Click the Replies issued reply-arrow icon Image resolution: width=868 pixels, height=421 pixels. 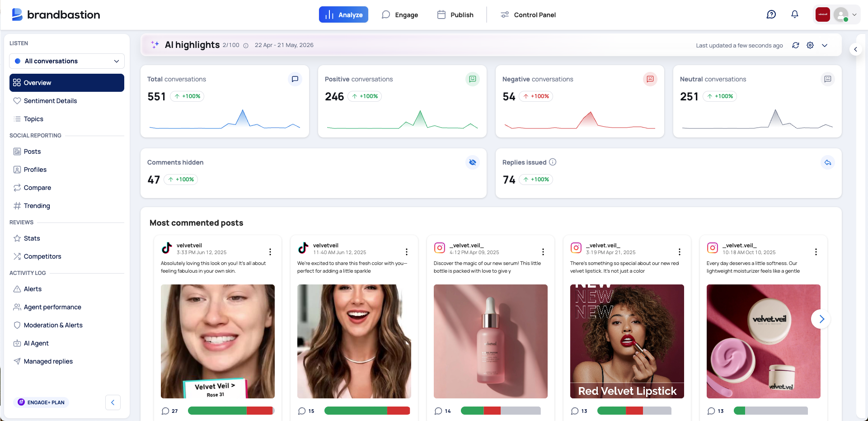point(828,162)
